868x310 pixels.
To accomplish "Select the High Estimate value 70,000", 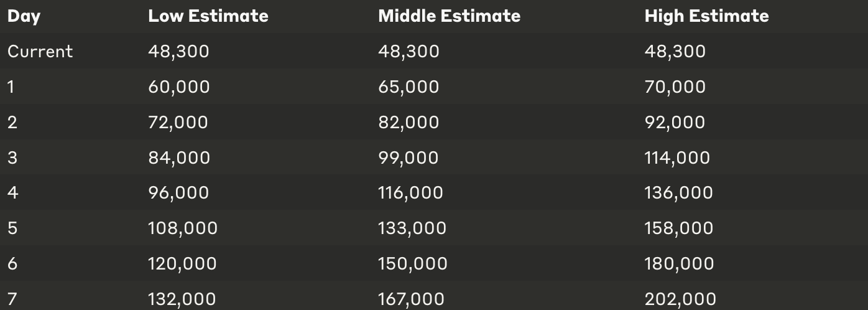I will click(x=675, y=87).
